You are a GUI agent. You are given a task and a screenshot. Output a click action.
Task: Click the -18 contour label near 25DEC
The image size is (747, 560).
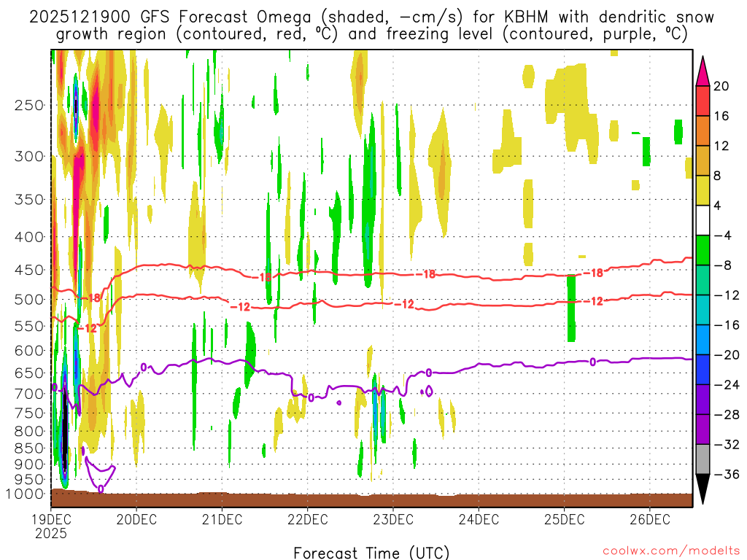pos(593,273)
